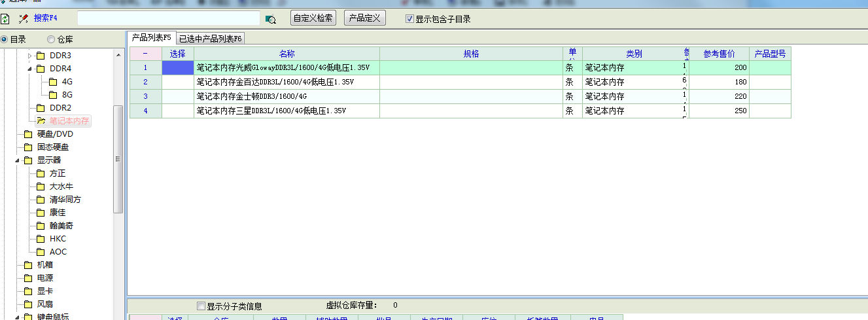Click the wand icon beside 搜索F4
868x320 pixels.
click(x=24, y=18)
